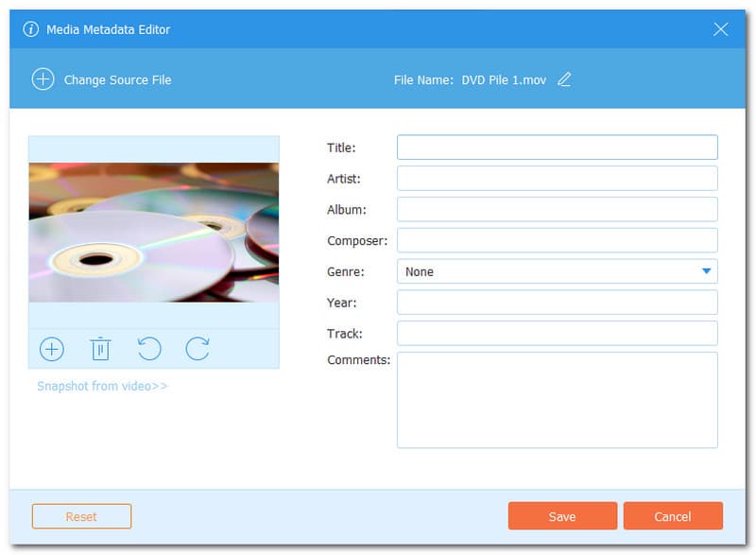Click the info icon in title bar
756x555 pixels.
(30, 29)
